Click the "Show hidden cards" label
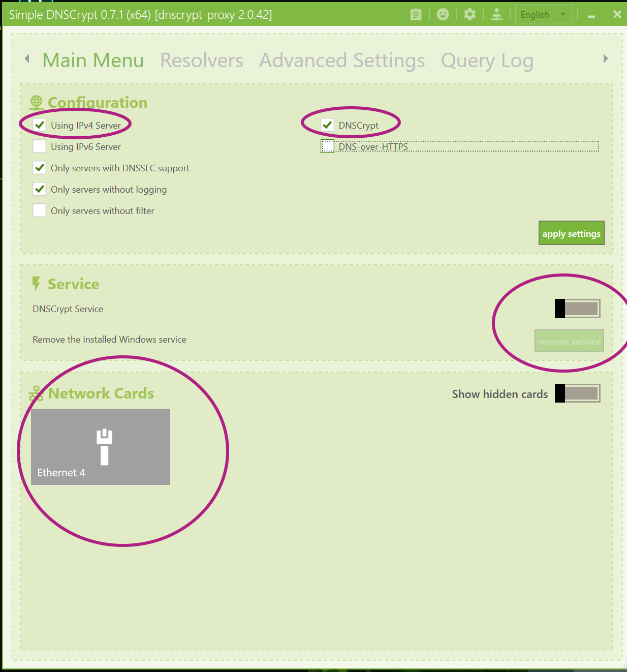Image resolution: width=627 pixels, height=672 pixels. tap(500, 394)
